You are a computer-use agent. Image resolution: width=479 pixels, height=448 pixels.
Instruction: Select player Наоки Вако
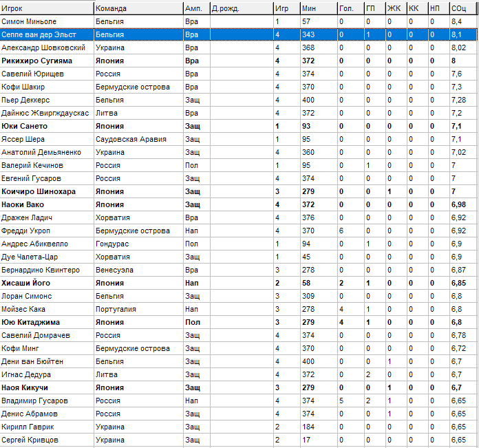tap(23, 204)
